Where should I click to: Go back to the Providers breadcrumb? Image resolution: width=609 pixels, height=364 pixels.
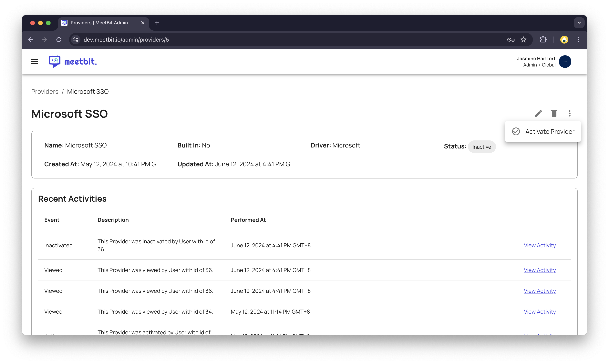tap(45, 92)
